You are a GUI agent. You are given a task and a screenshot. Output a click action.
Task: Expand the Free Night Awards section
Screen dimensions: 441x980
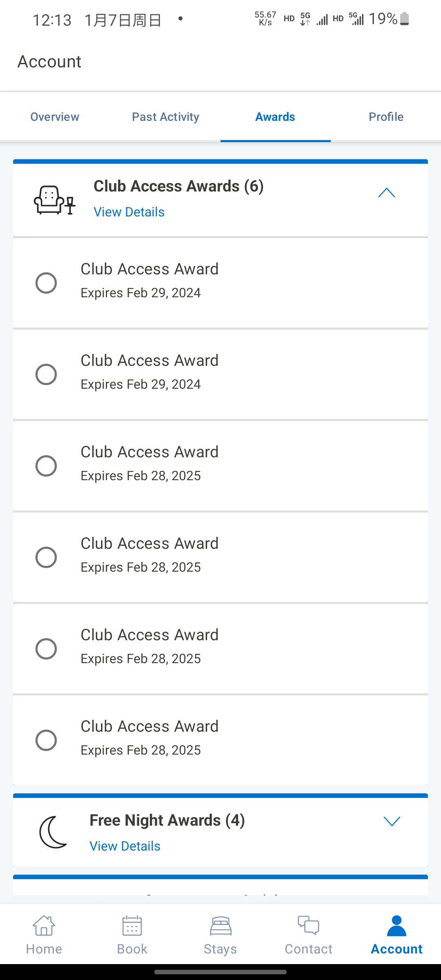392,821
